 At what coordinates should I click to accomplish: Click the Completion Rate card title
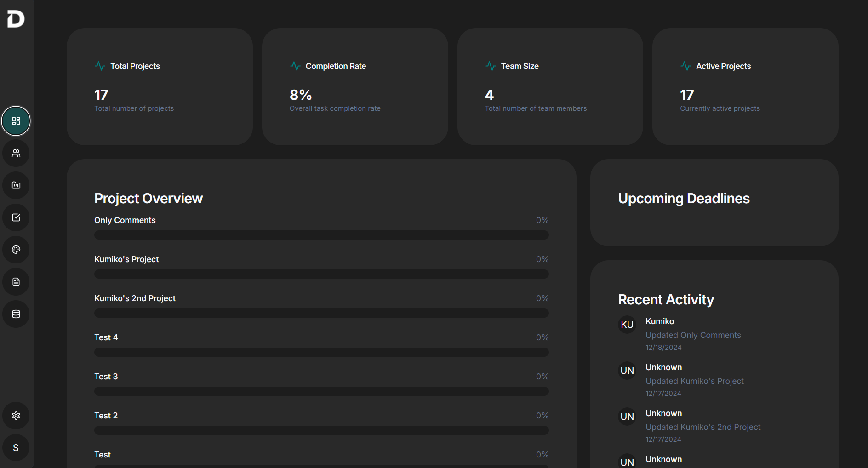click(x=336, y=66)
